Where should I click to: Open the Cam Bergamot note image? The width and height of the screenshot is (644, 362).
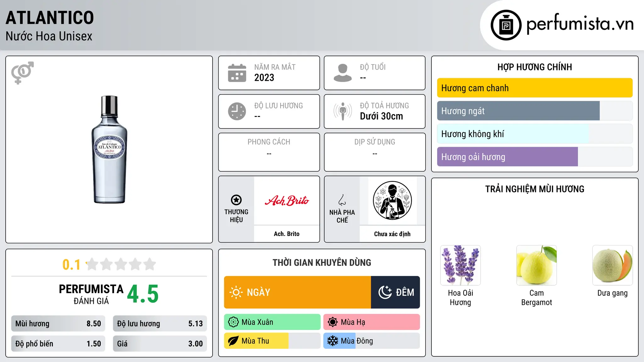coord(536,265)
